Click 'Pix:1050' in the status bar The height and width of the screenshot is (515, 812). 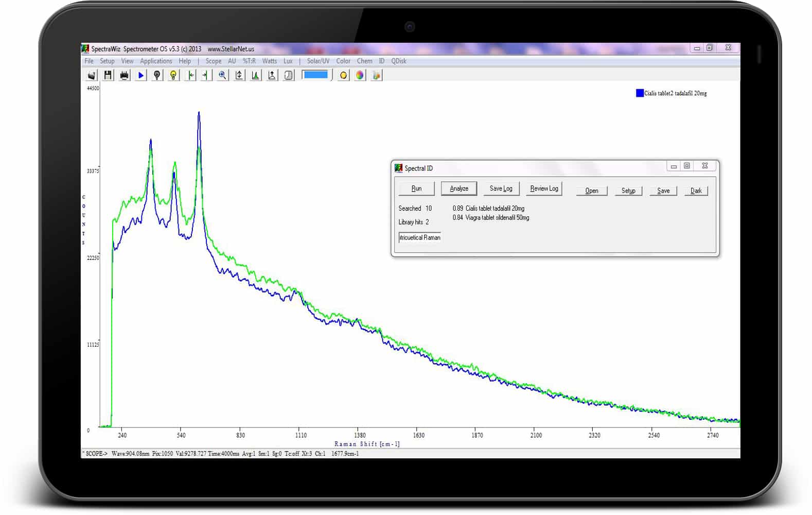tap(163, 454)
